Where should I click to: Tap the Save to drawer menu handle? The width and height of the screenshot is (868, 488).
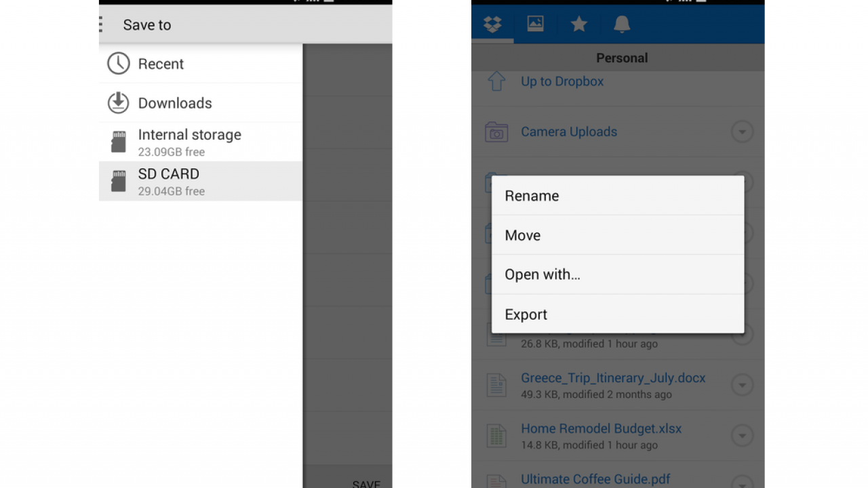tap(102, 25)
